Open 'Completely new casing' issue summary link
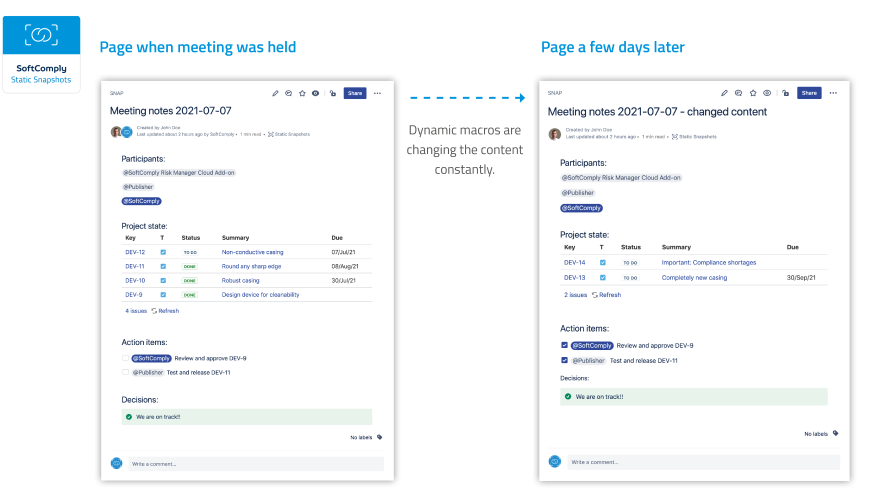 694,277
